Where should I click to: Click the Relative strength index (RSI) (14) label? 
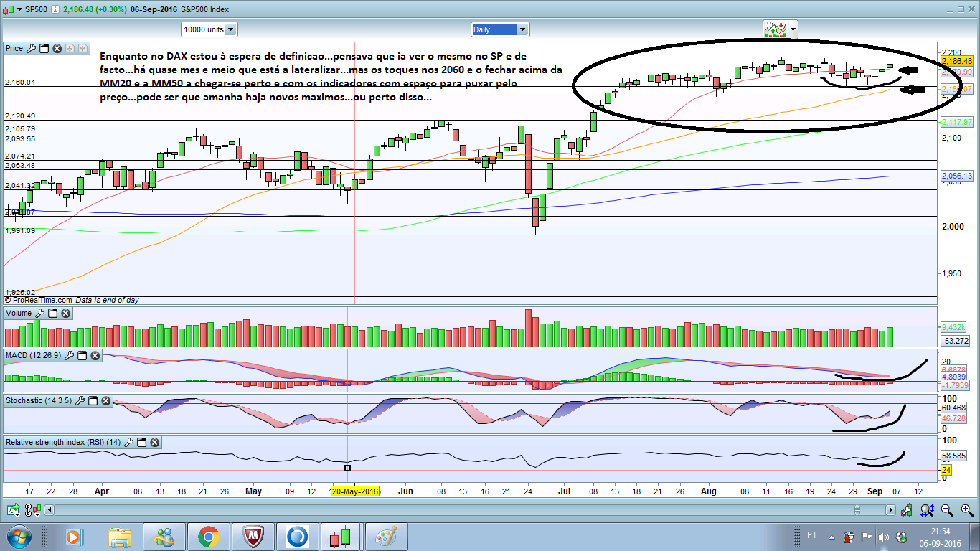pyautogui.click(x=63, y=443)
